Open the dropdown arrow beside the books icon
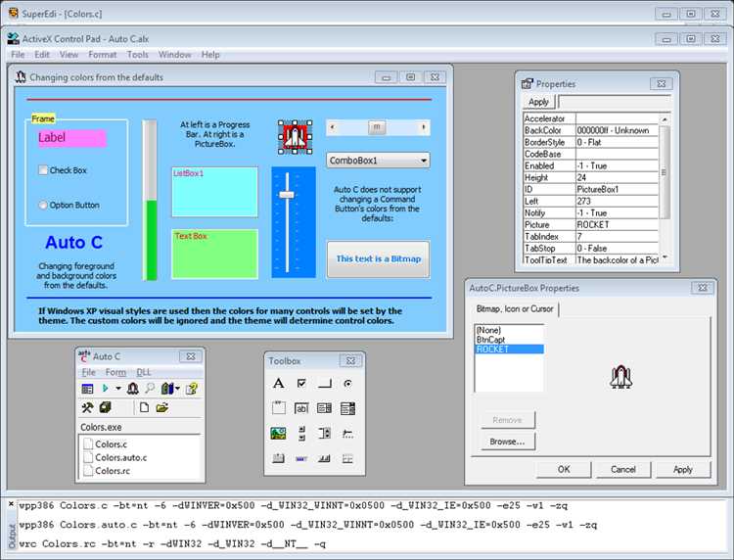The image size is (734, 560). pyautogui.click(x=177, y=389)
